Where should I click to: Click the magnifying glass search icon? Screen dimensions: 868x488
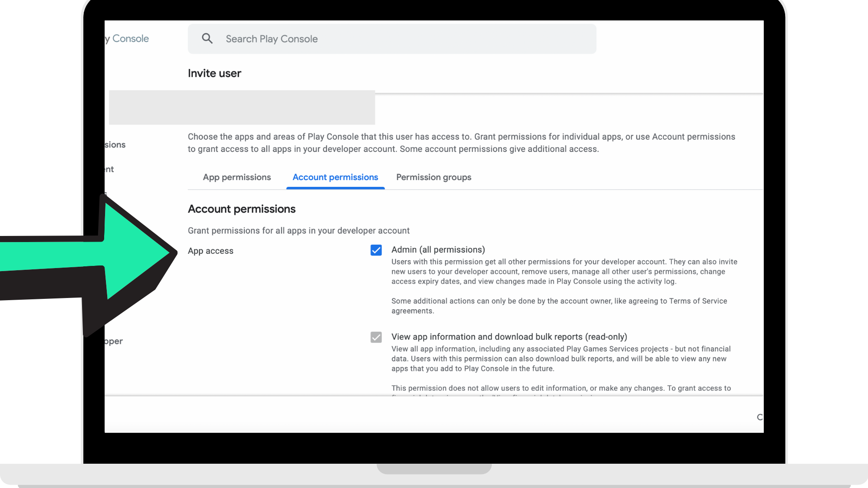(x=207, y=39)
